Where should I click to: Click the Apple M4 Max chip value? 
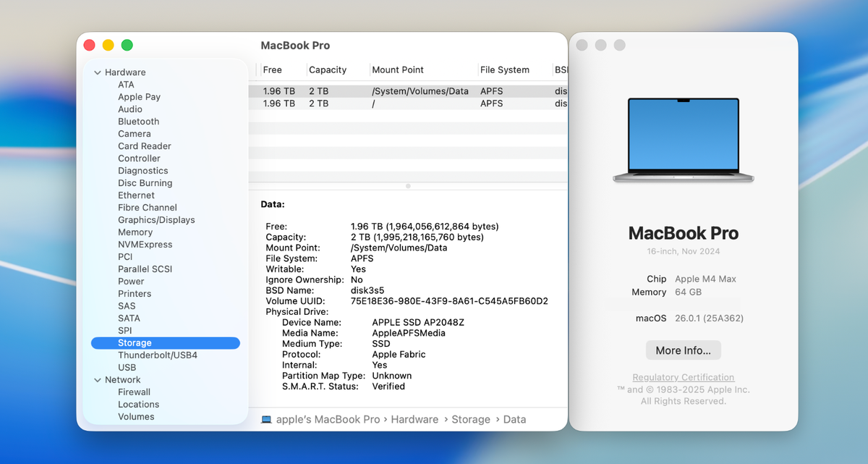(x=705, y=279)
